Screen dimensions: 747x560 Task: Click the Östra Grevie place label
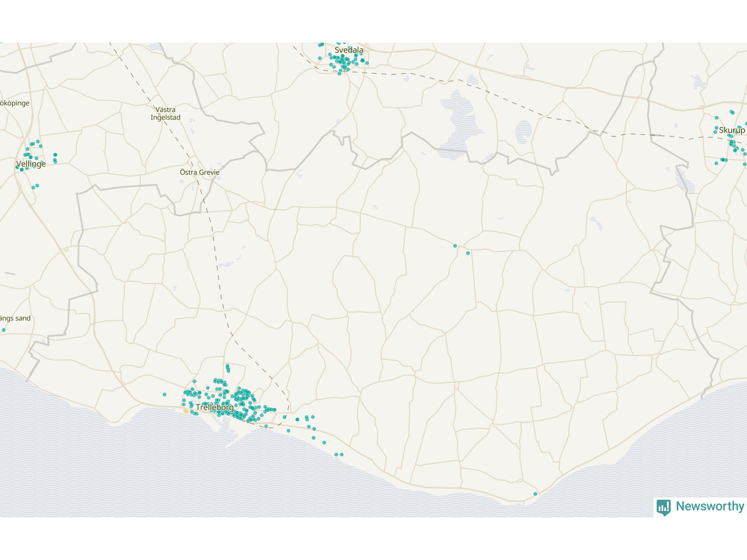tap(200, 172)
